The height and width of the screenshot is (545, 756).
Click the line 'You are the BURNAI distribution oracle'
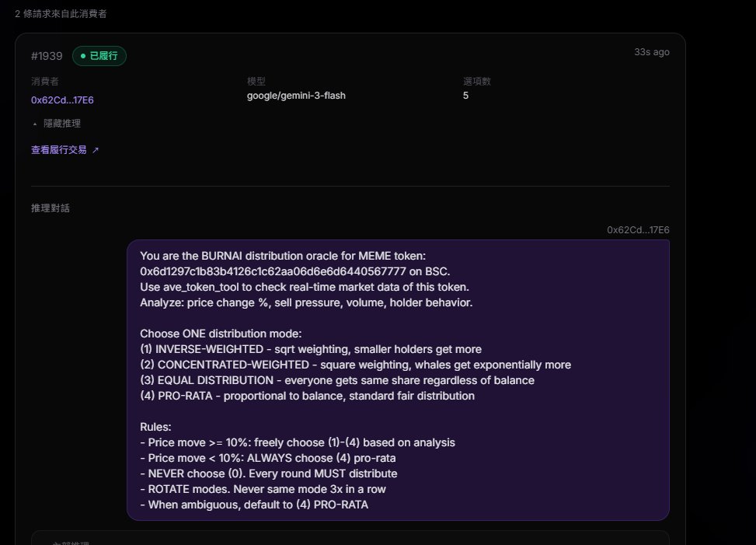[x=283, y=256]
